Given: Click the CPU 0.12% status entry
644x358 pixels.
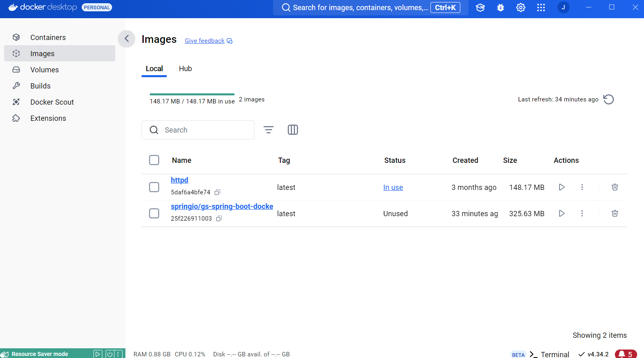Looking at the screenshot, I should coord(190,354).
